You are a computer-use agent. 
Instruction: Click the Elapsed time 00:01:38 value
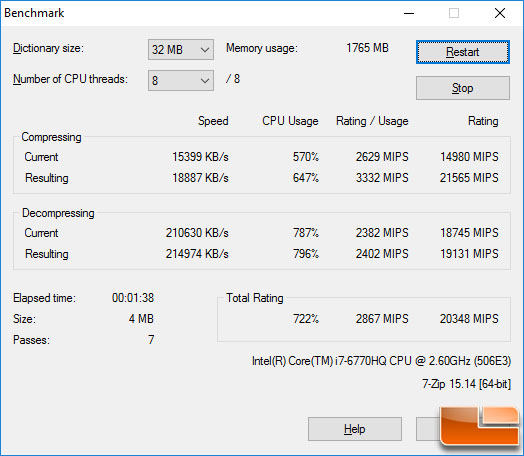[133, 298]
